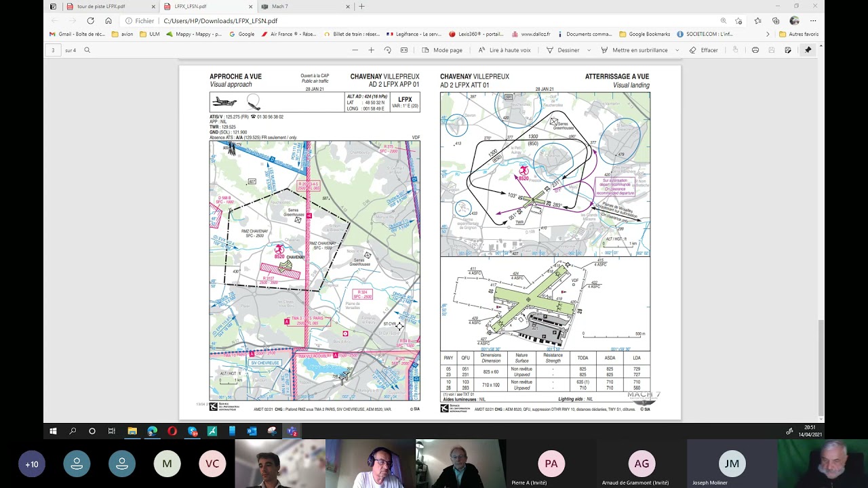Open the Google Bookmarks folder
Viewport: 868px width, 488px height.
(x=645, y=34)
